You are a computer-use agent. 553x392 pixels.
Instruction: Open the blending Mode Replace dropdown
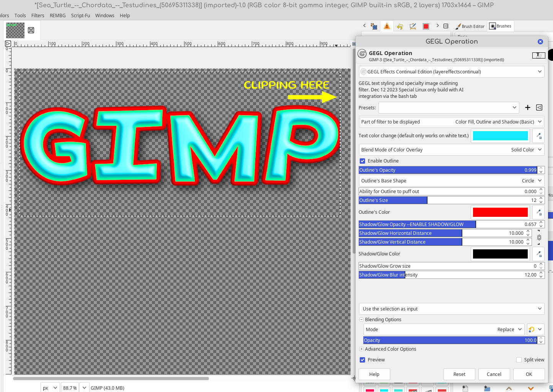coord(444,330)
